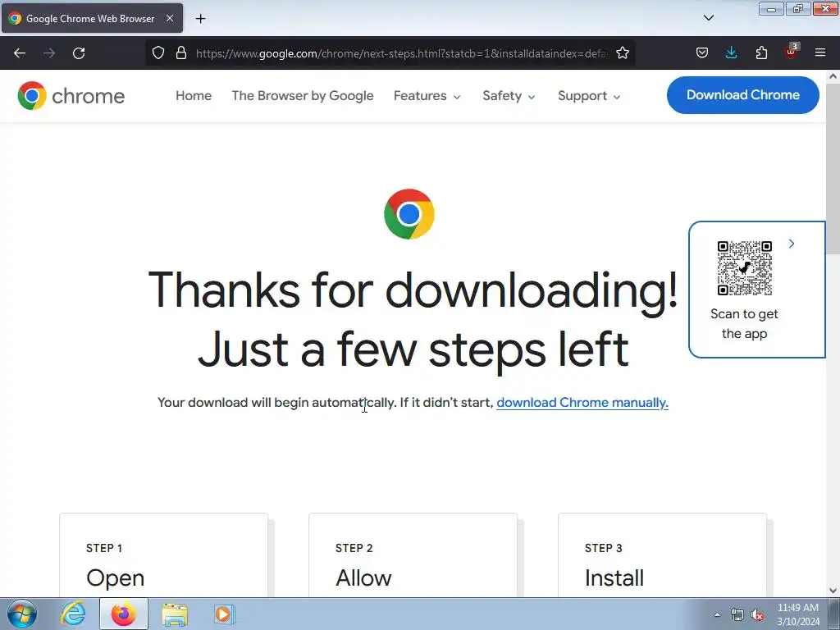Image resolution: width=840 pixels, height=630 pixels.
Task: Open tracking protection shield icon
Action: click(158, 53)
